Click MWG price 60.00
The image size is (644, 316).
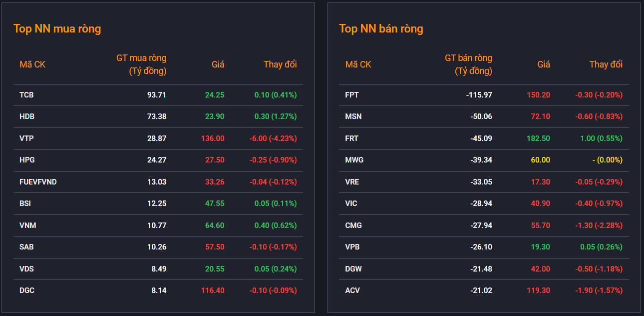point(541,160)
